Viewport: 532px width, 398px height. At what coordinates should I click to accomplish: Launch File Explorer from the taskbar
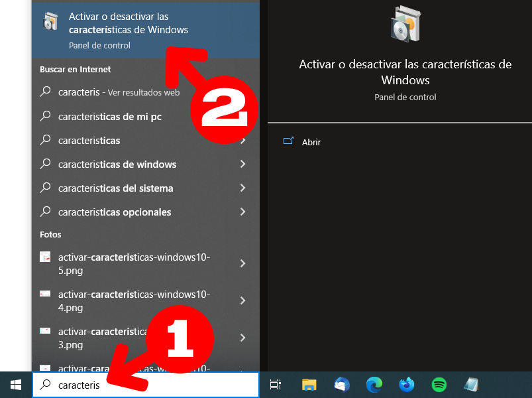click(309, 385)
